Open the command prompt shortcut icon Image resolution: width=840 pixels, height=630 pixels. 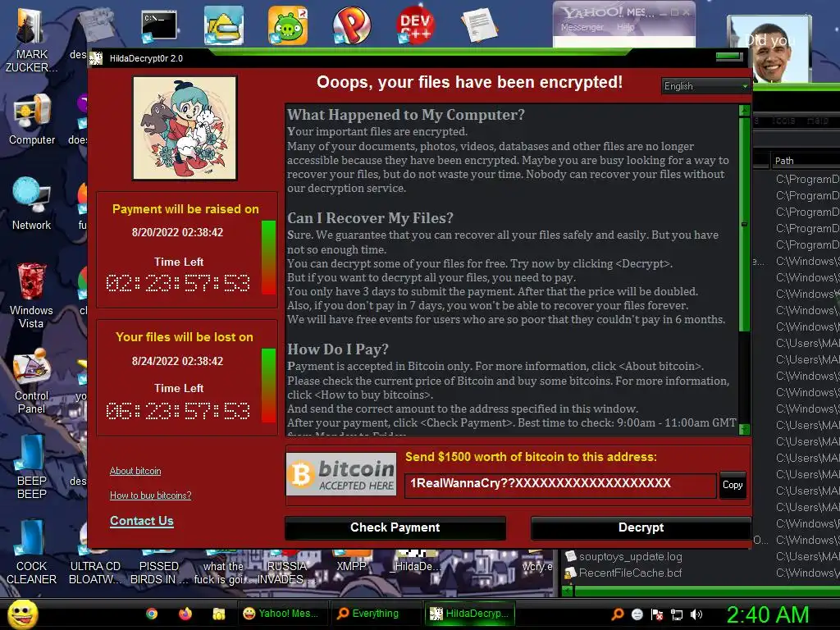[159, 27]
